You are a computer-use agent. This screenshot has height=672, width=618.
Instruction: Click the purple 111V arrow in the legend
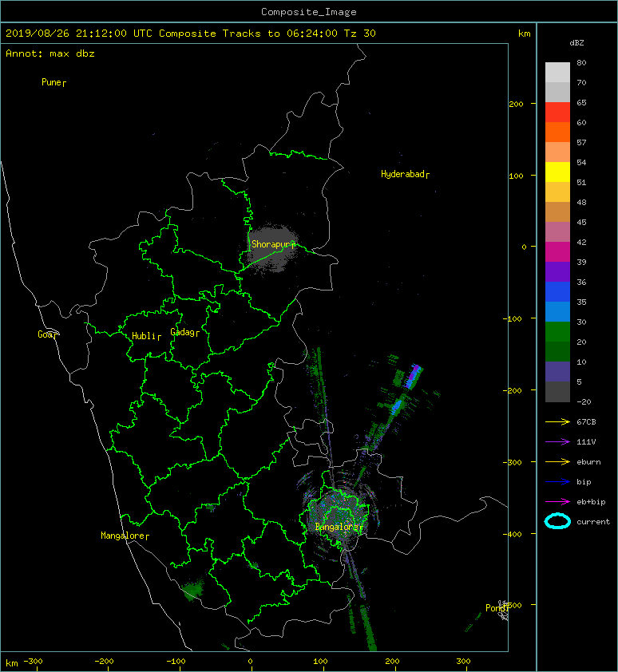(x=557, y=442)
